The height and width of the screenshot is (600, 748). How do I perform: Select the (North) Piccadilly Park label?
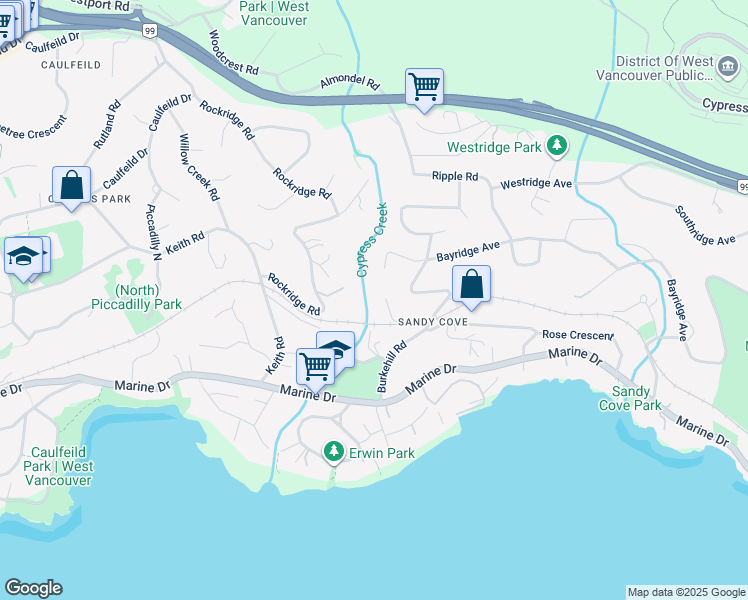pos(136,297)
